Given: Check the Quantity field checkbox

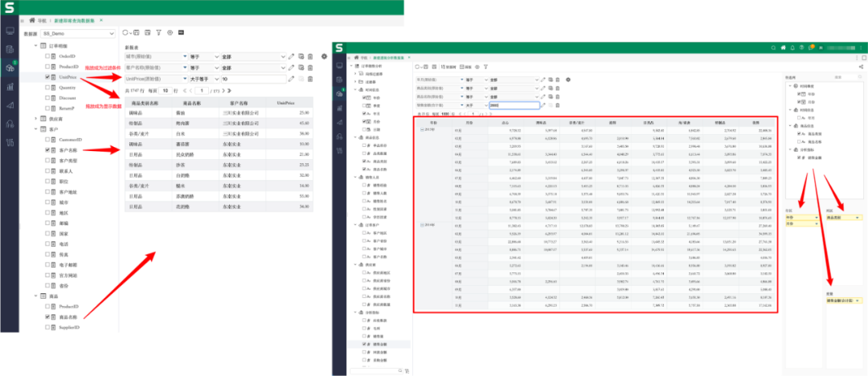Looking at the screenshot, I should click(47, 88).
